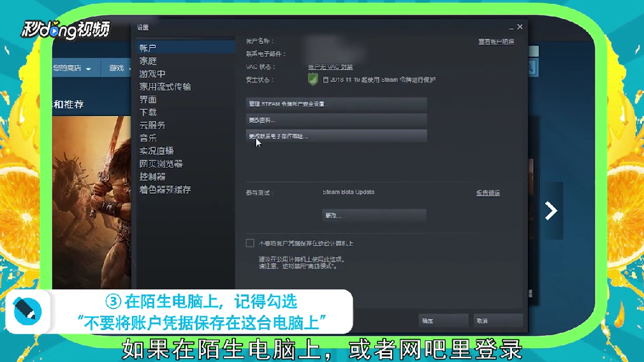The image size is (644, 362).
Task: Open the 家庭 settings category
Action: pos(149,61)
